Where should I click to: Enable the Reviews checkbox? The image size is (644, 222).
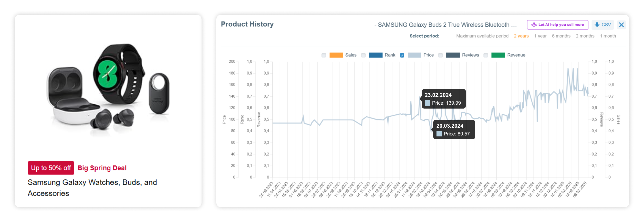440,55
